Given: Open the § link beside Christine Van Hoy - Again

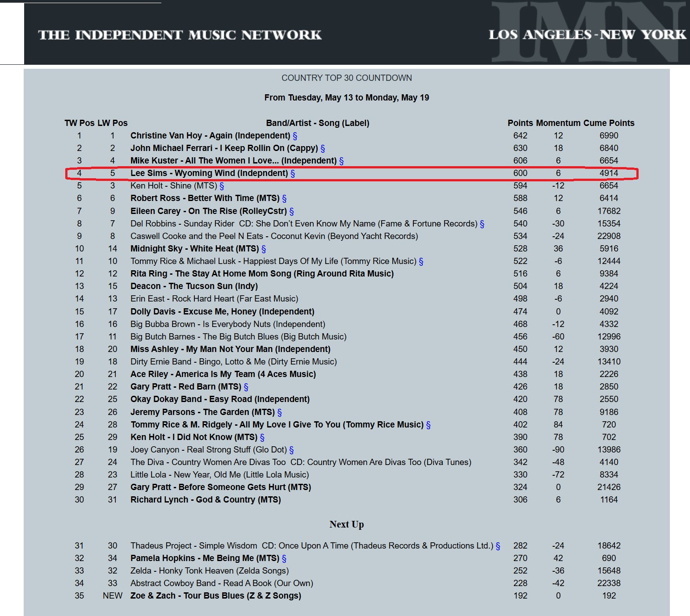Looking at the screenshot, I should [295, 136].
